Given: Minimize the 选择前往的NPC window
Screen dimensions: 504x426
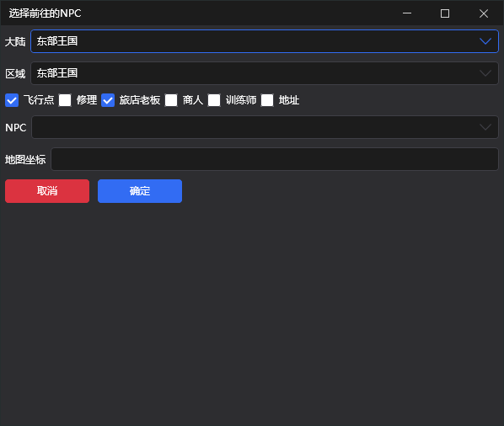Looking at the screenshot, I should pos(407,13).
